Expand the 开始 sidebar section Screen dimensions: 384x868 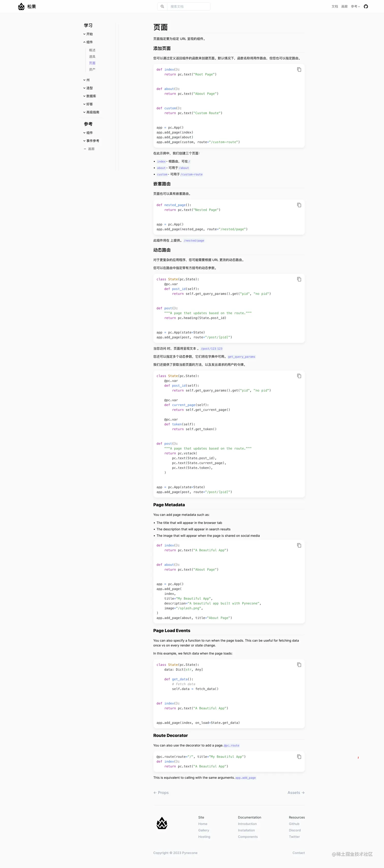pyautogui.click(x=88, y=34)
